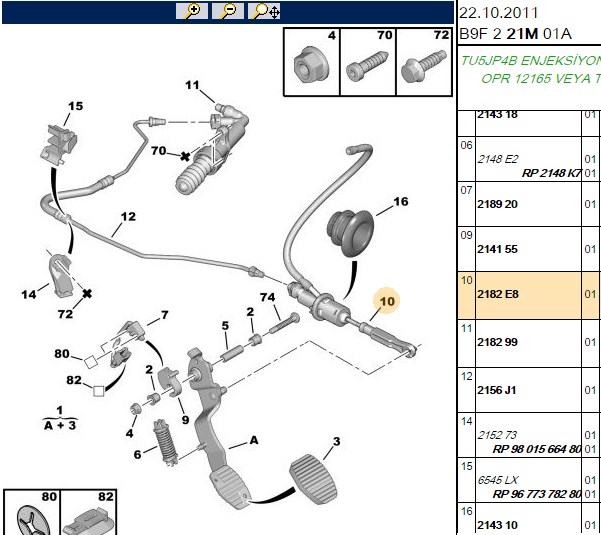Image resolution: width=601 pixels, height=535 pixels.
Task: Click the zoom in magnifier icon
Action: [x=192, y=11]
